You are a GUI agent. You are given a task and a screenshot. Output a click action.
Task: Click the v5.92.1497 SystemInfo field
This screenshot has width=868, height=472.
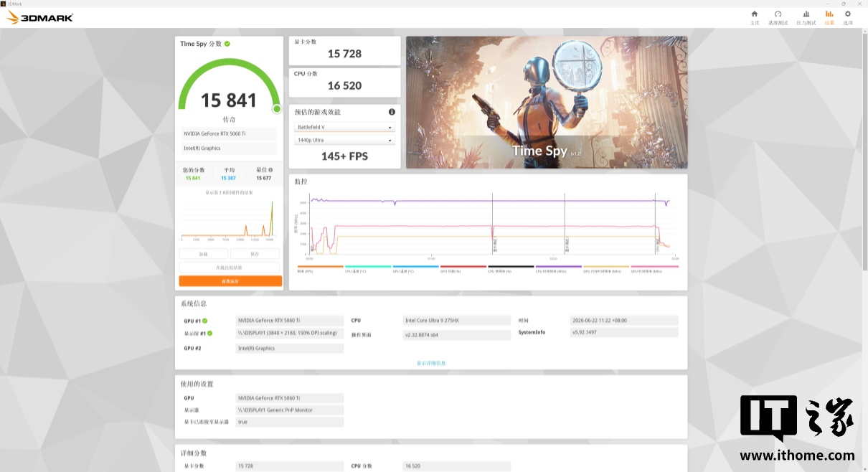coord(624,332)
